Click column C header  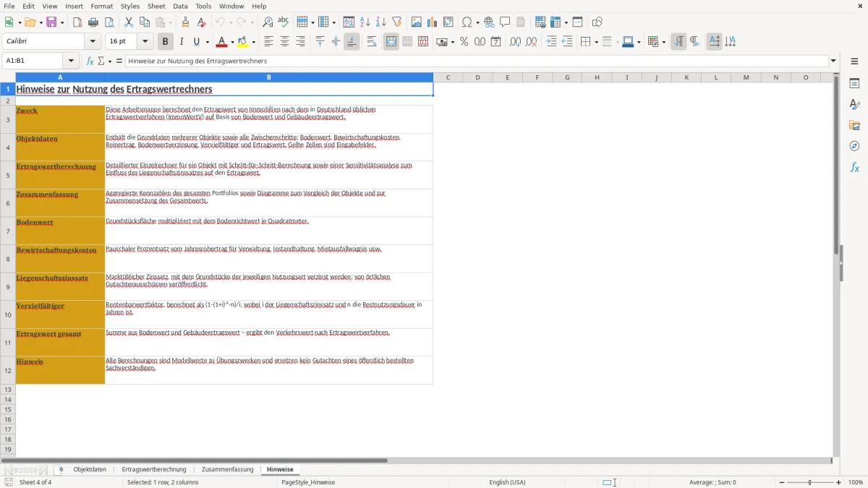pos(448,77)
